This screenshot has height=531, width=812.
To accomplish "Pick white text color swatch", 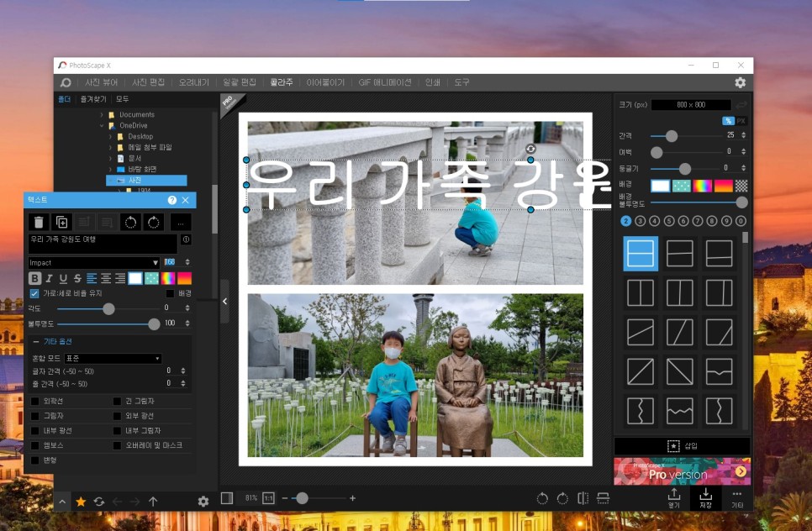I will (x=135, y=278).
